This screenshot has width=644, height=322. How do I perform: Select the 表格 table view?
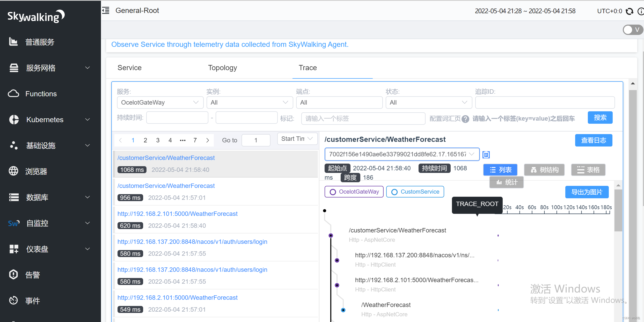[588, 170]
